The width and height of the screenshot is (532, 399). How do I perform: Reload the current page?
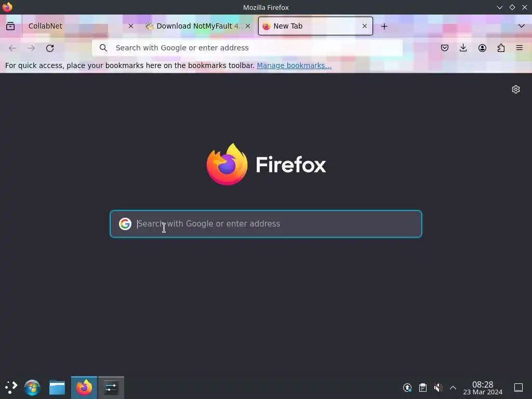pos(50,48)
